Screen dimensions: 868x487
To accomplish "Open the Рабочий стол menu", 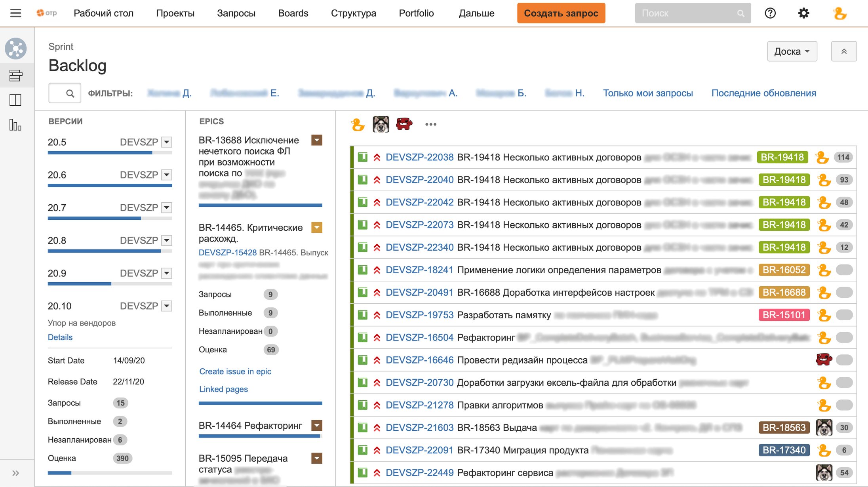I will coord(103,13).
